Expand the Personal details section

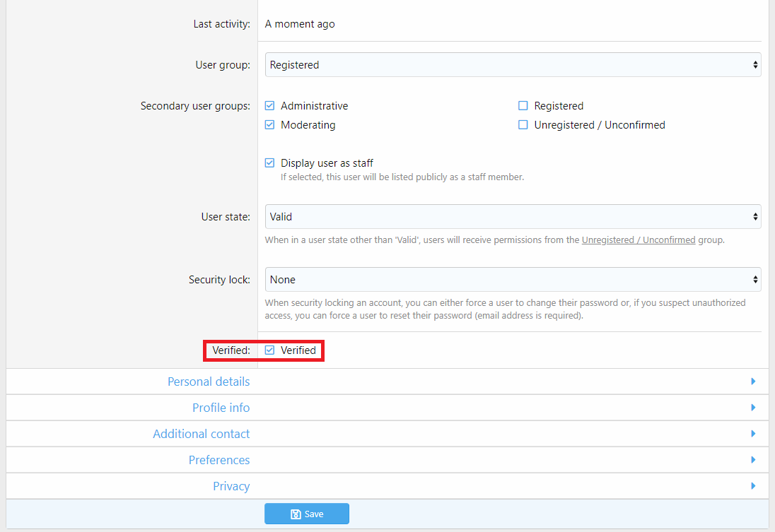(x=209, y=382)
